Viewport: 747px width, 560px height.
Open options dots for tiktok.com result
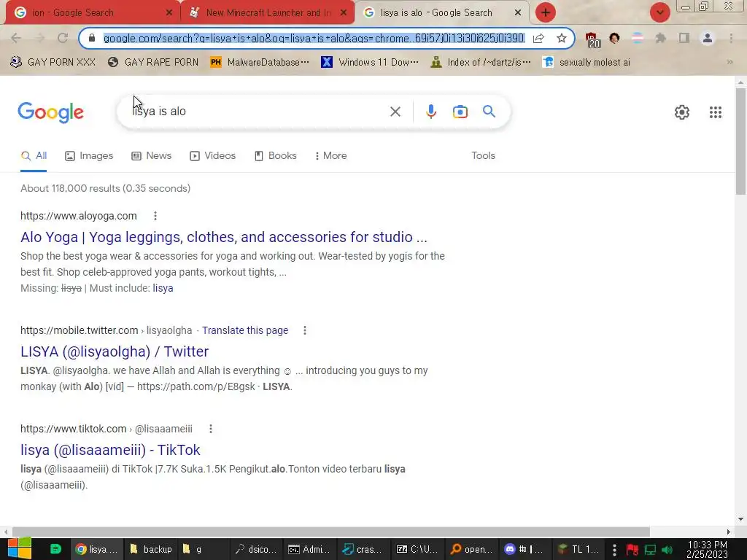point(211,429)
